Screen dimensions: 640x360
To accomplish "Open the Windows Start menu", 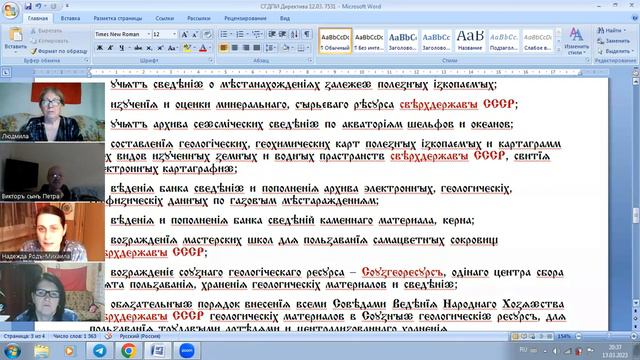I will coord(11,351).
